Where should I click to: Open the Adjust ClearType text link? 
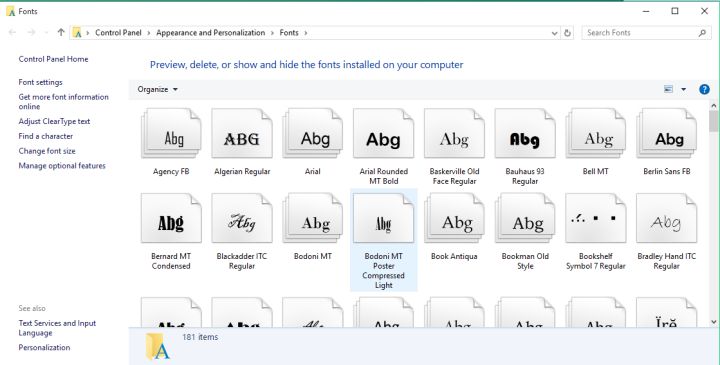(54, 121)
